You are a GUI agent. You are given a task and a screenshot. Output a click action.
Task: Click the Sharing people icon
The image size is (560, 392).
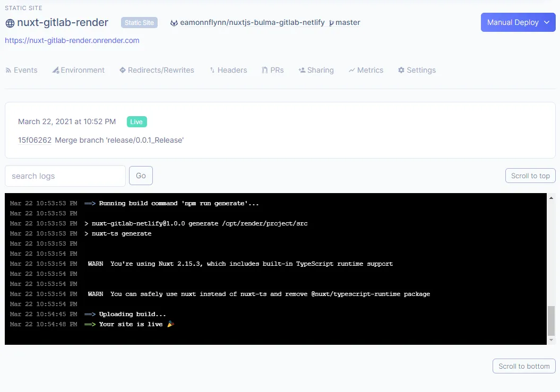coord(302,71)
